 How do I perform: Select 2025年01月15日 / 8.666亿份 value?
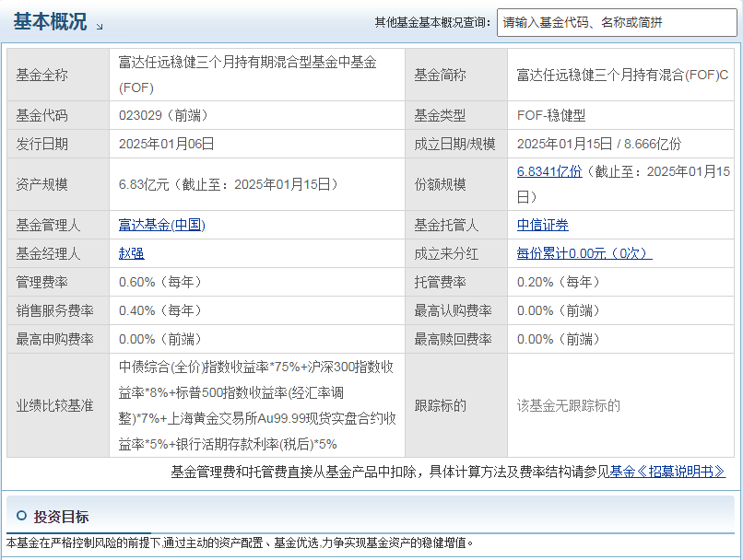click(599, 144)
